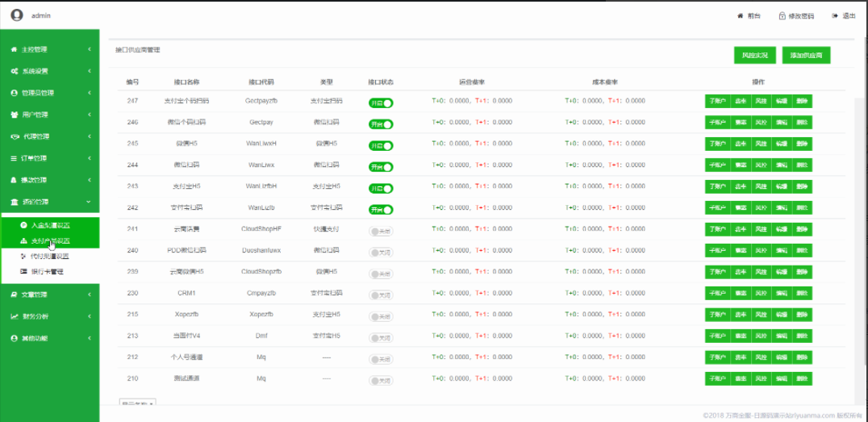868x422 pixels.
Task: Click the 添加供应商 button
Action: (x=806, y=56)
